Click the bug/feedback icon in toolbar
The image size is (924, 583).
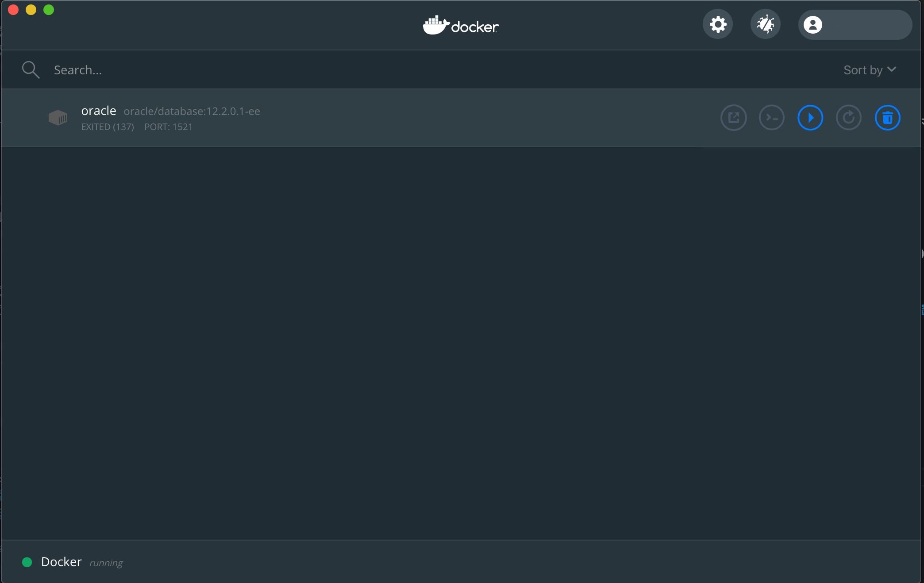[766, 24]
